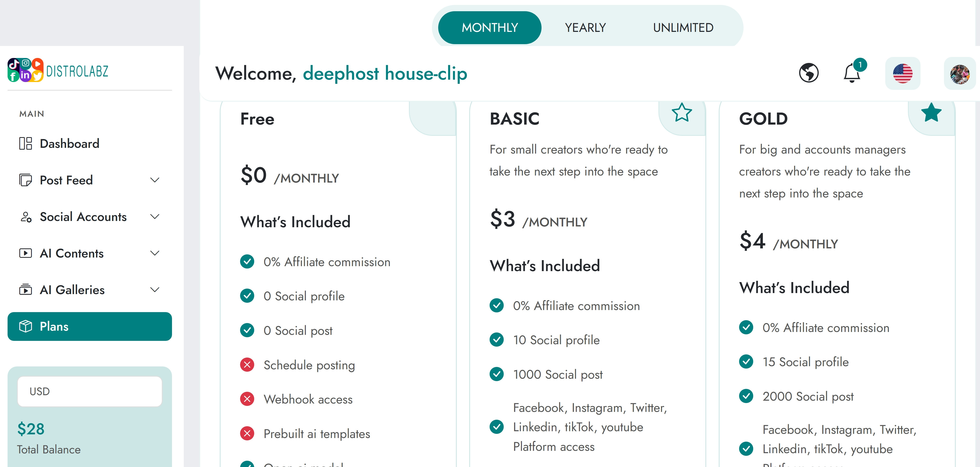The height and width of the screenshot is (467, 980).
Task: Go to Dashboard in sidebar
Action: coord(70,143)
